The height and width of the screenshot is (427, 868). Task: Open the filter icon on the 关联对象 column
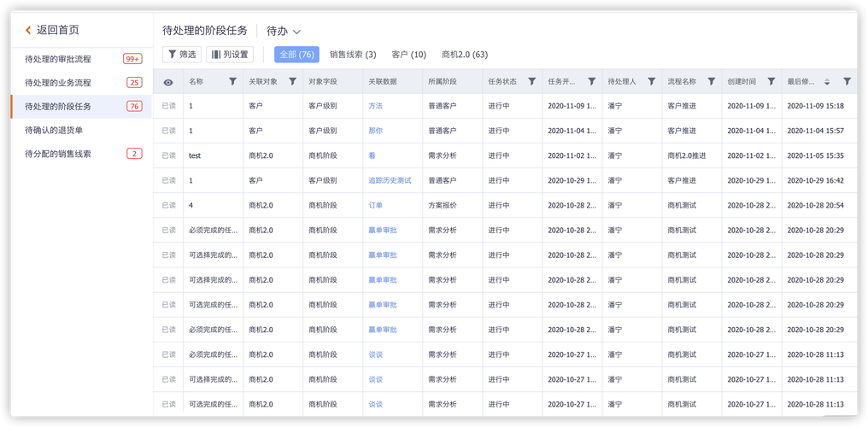[292, 81]
